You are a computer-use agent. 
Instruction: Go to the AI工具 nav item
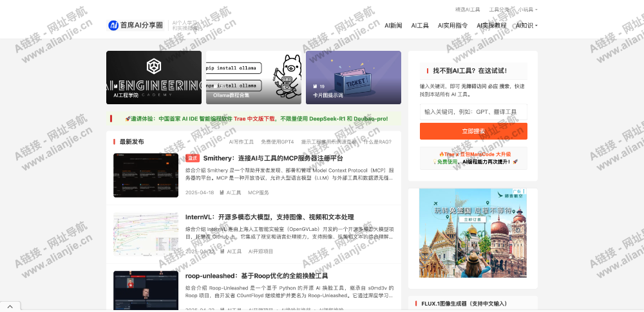pyautogui.click(x=420, y=26)
